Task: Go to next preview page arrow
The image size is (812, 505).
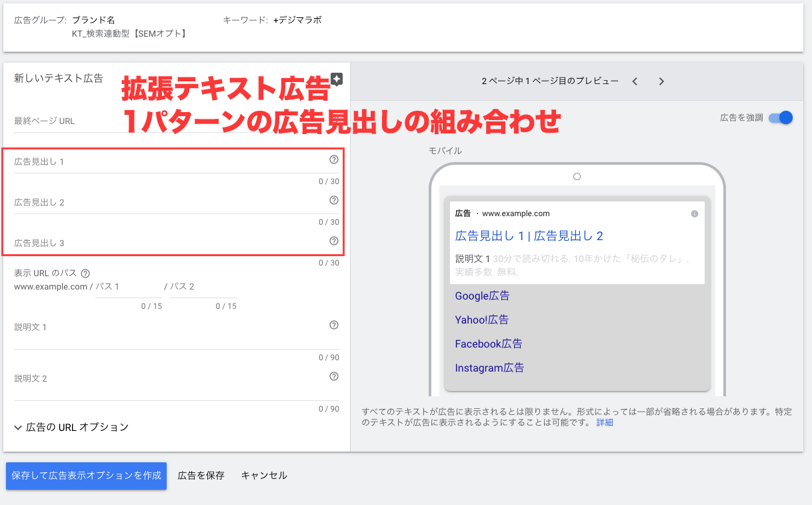Action: coord(661,81)
